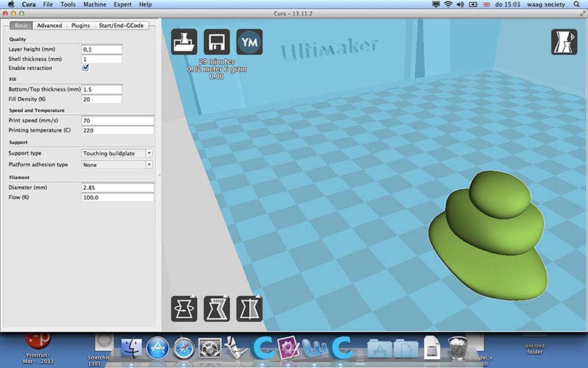Click the Print speed input field
The image size is (588, 368).
pyautogui.click(x=118, y=121)
